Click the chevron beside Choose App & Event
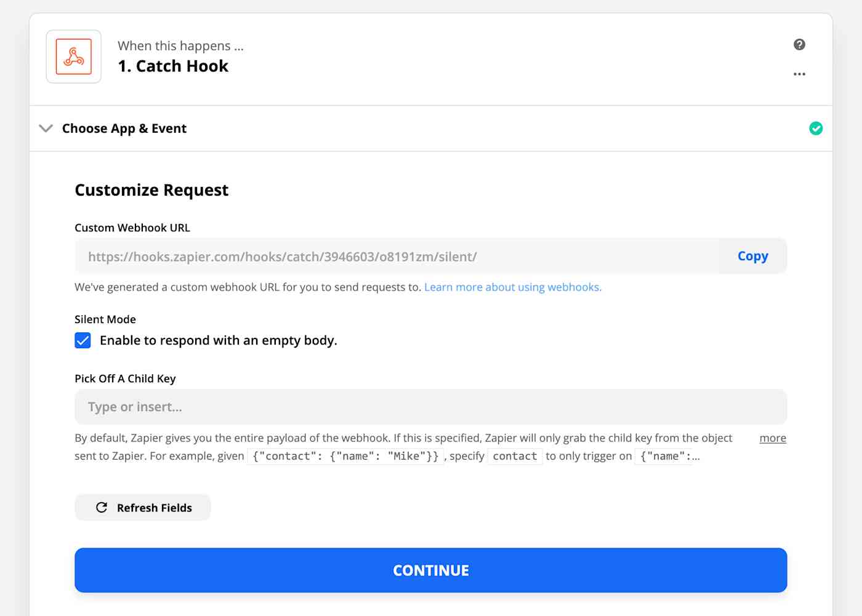Viewport: 862px width, 616px height. (x=45, y=129)
